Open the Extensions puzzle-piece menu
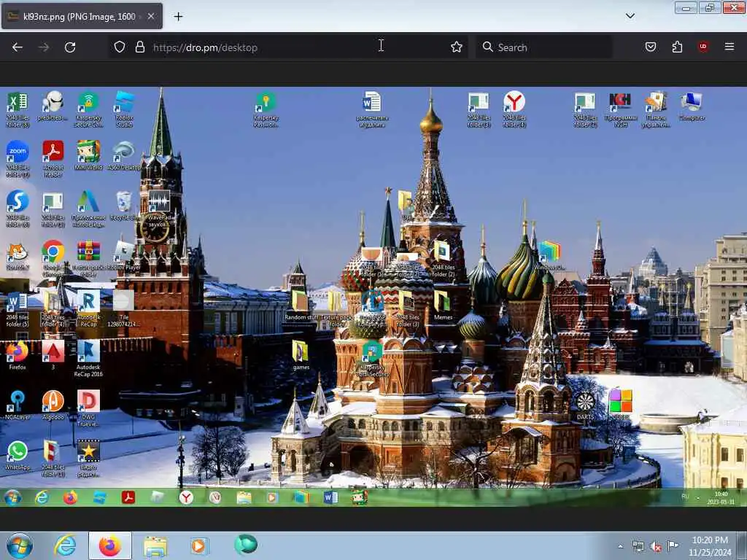The image size is (747, 560). 677,47
